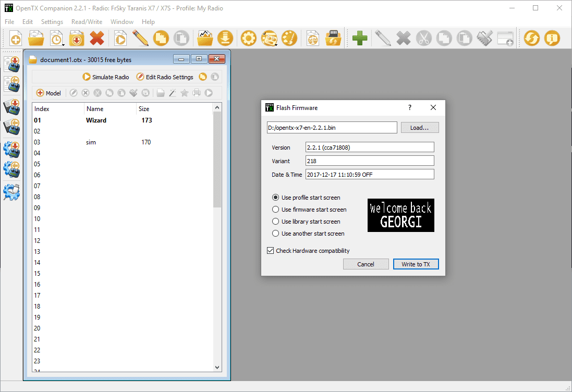572x392 pixels.
Task: Click the add Model button
Action: point(48,93)
